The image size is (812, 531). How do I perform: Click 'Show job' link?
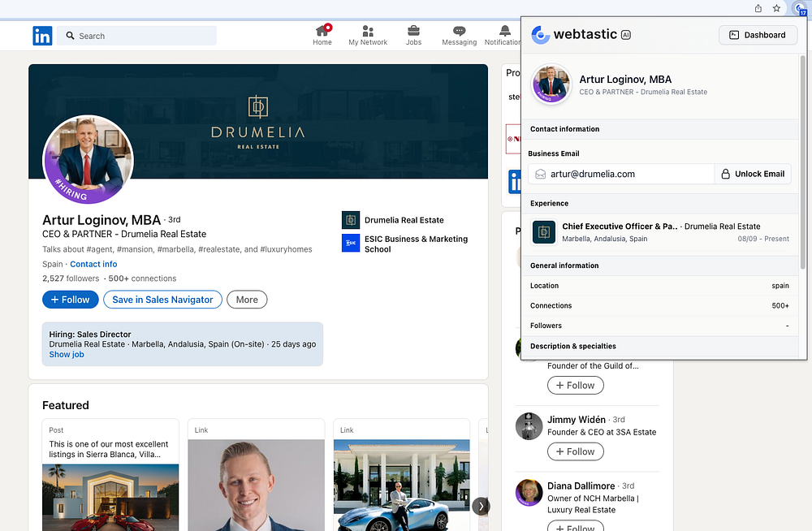pyautogui.click(x=67, y=354)
